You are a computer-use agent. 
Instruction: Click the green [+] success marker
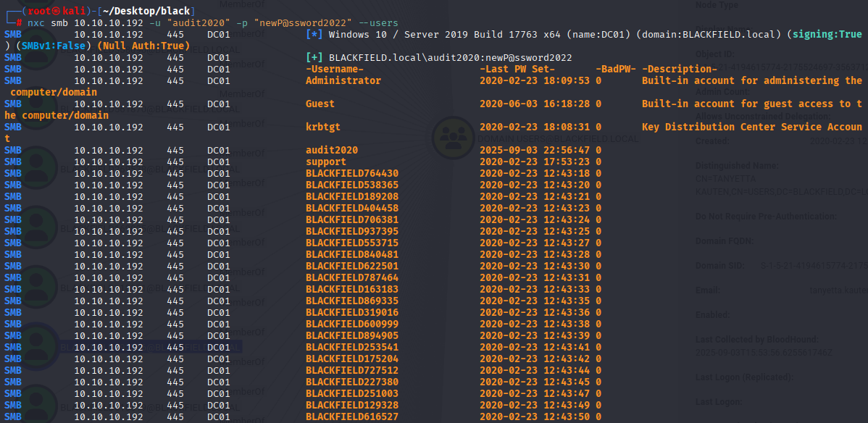pyautogui.click(x=314, y=57)
